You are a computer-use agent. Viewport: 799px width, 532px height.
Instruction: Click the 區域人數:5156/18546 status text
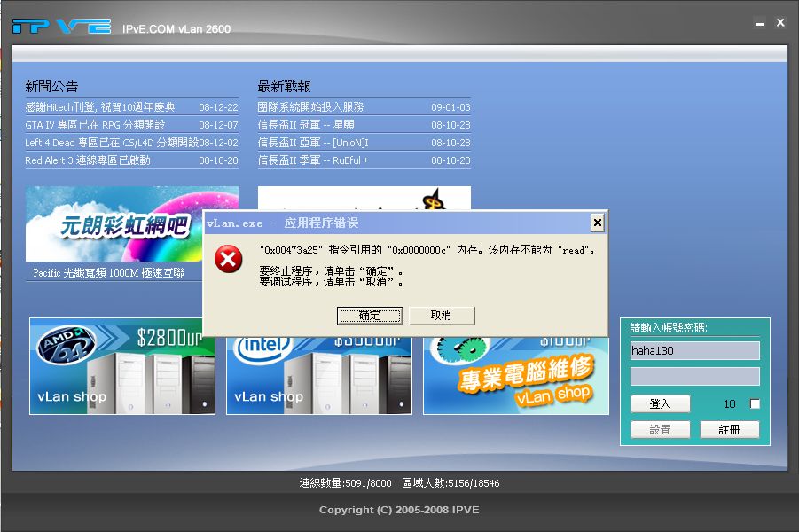(450, 483)
